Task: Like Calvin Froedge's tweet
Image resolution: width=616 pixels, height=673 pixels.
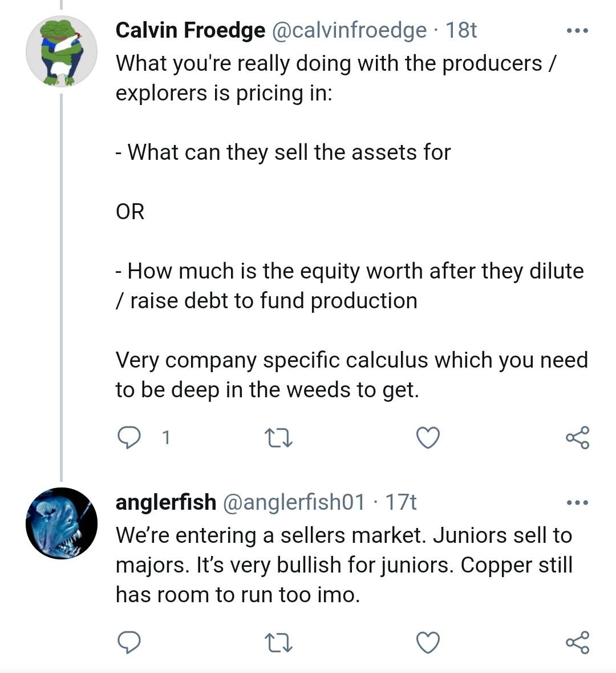Action: (x=428, y=438)
